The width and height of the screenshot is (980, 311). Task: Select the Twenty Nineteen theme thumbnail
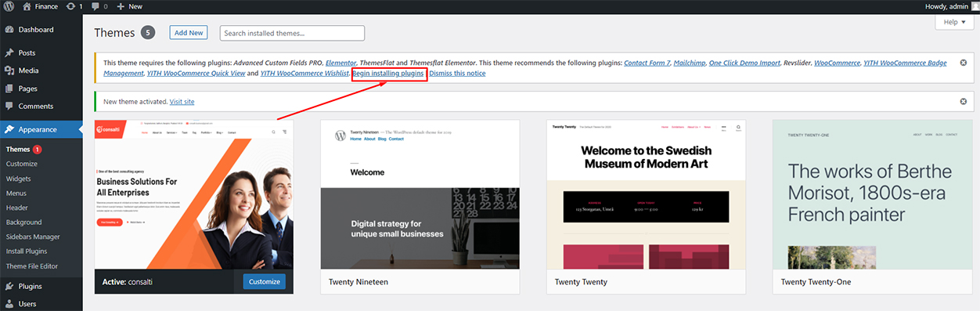[x=420, y=194]
